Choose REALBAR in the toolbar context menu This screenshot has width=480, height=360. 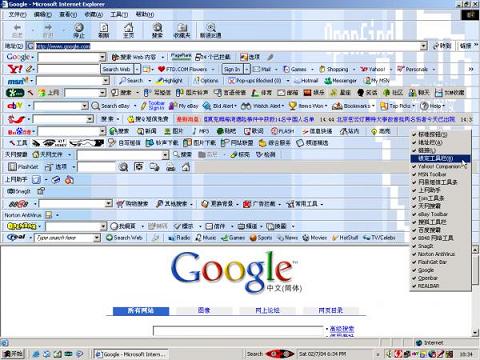(428, 286)
